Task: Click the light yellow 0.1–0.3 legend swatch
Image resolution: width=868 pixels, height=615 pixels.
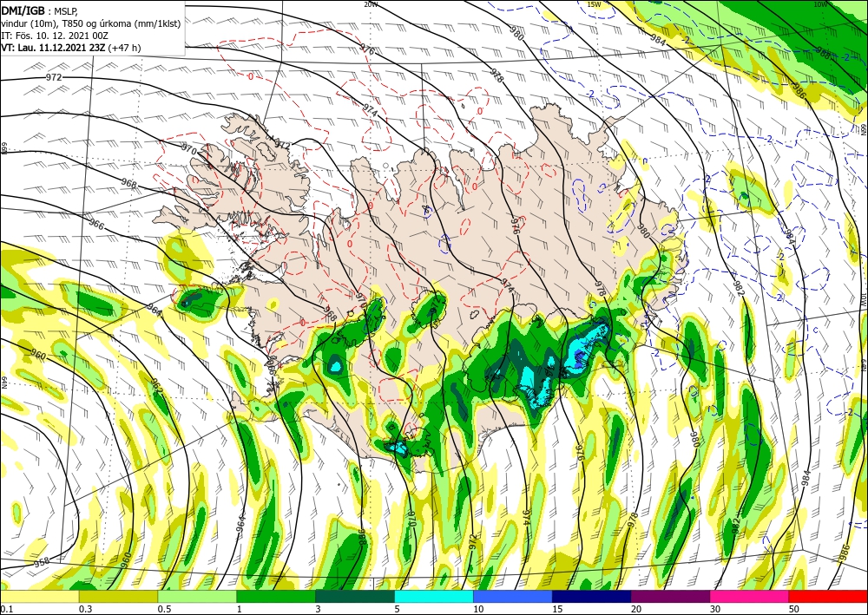Action: coord(39,597)
